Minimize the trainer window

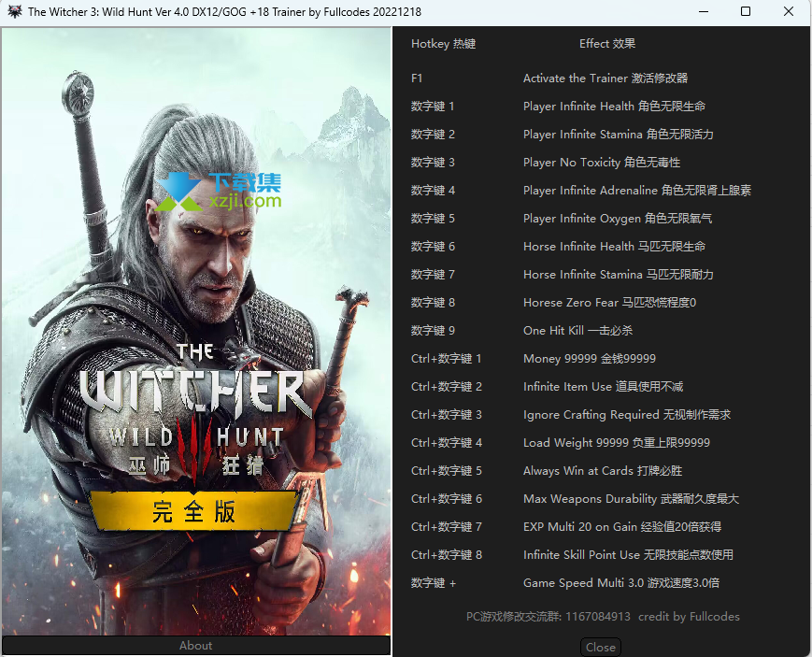click(704, 11)
